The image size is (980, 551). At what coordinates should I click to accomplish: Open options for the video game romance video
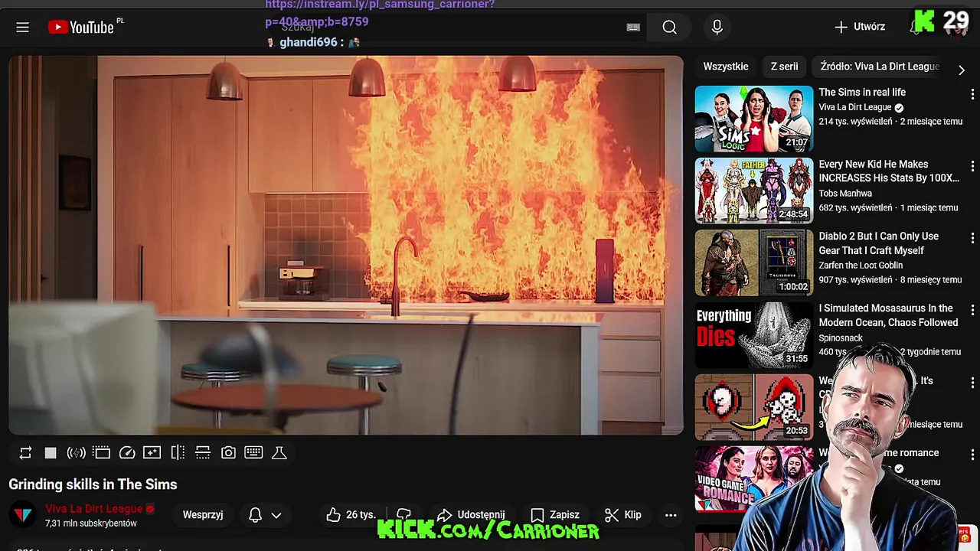972,455
